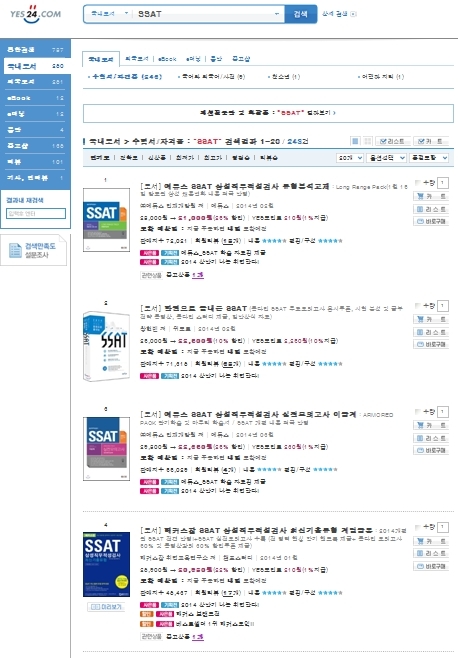Switch to the 중고샵 tab above results
Screen dimensions: 458x658
click(241, 59)
